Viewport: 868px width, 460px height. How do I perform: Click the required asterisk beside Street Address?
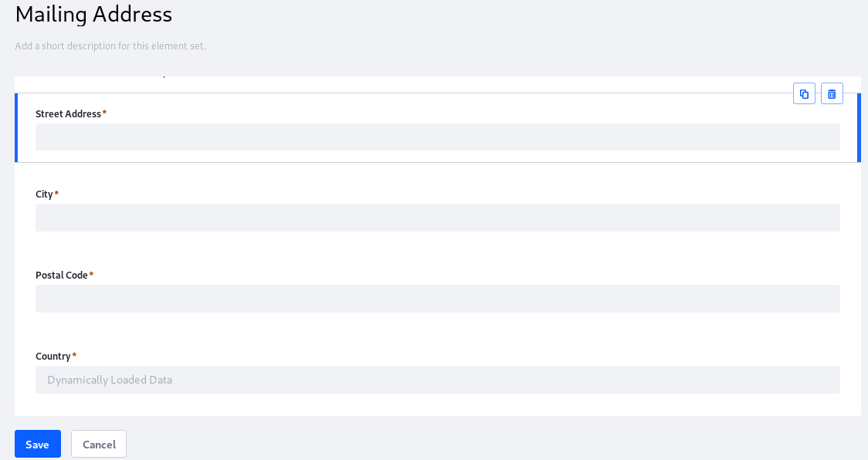(104, 113)
